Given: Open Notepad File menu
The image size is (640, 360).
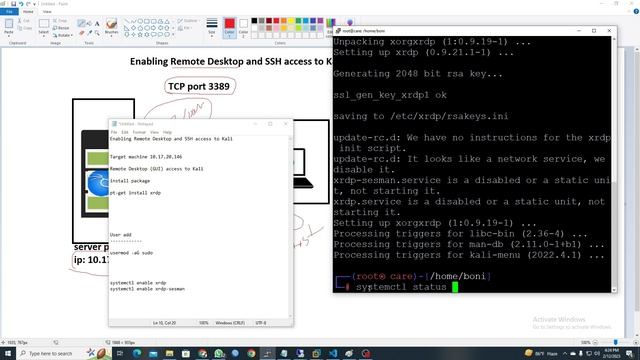Looking at the screenshot, I should coord(114,132).
